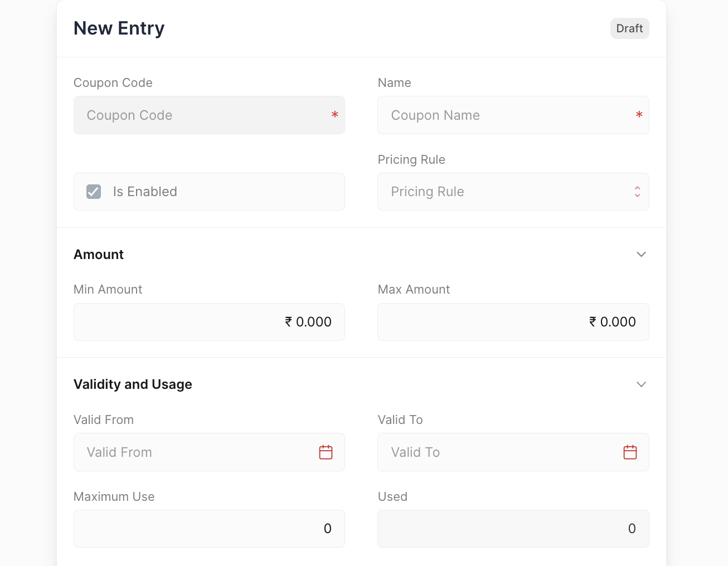Click the Amount section title
The width and height of the screenshot is (728, 566).
(x=99, y=255)
